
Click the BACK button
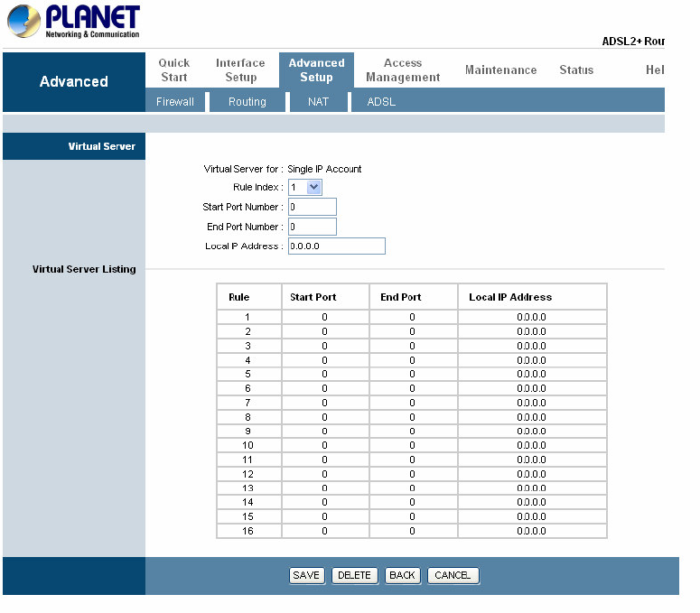click(x=403, y=575)
